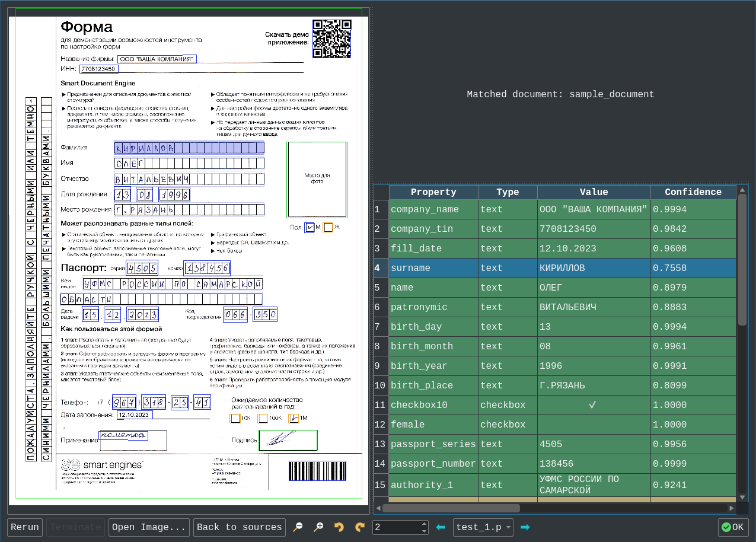The image size is (756, 542).
Task: Rotate image clockwise with the orange arrow
Action: pos(359,527)
